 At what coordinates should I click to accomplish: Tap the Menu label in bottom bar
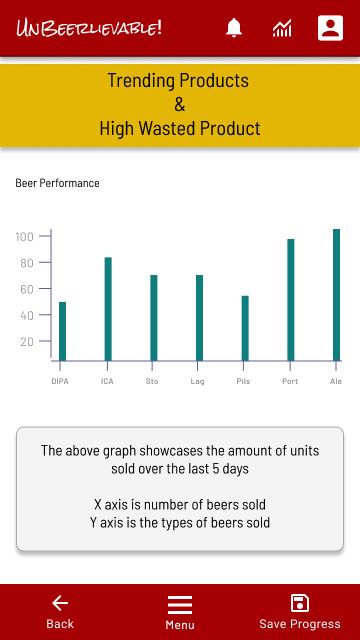click(180, 625)
